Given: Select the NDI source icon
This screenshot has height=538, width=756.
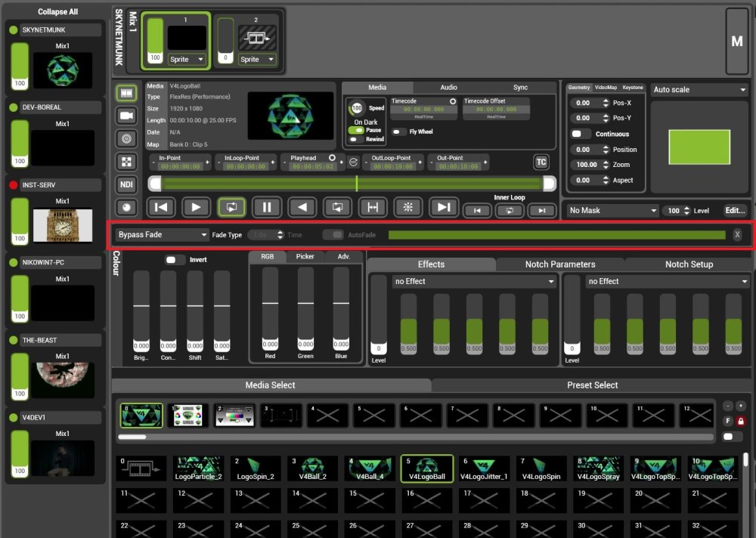Looking at the screenshot, I should [126, 184].
